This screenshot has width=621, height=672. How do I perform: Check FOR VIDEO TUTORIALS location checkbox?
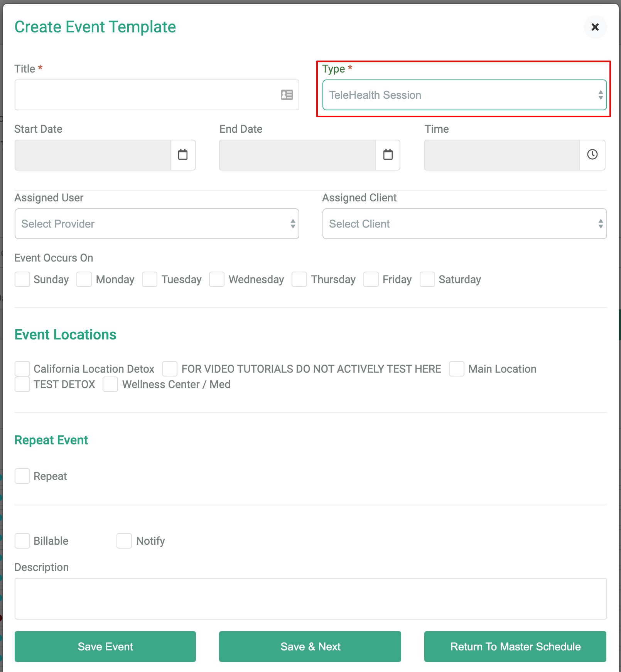[170, 369]
